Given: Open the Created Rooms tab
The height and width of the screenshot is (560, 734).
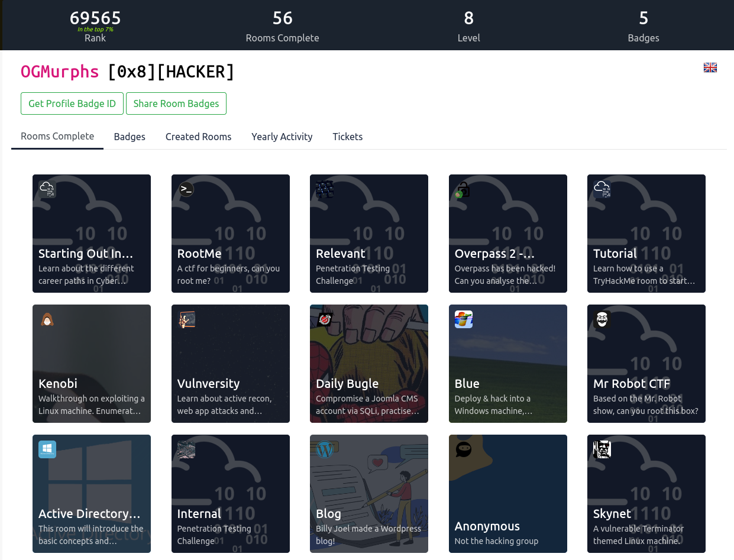Looking at the screenshot, I should (x=198, y=137).
